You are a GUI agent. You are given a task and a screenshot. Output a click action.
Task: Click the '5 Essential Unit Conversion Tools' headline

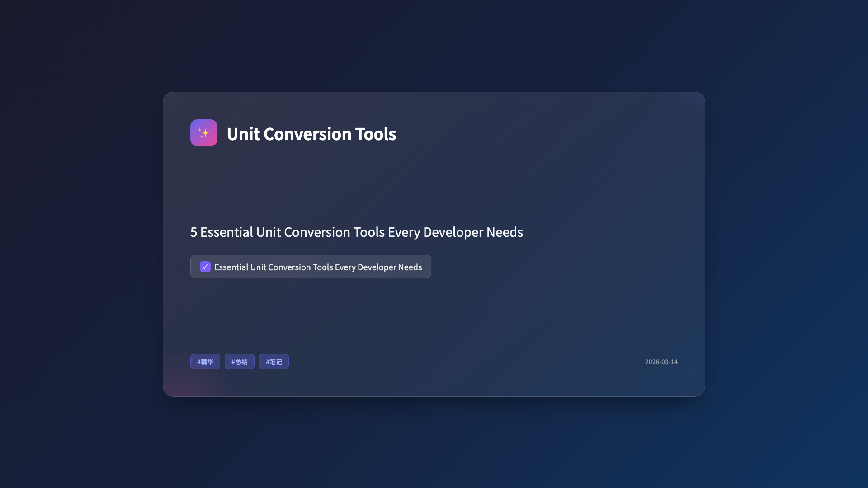click(x=356, y=232)
